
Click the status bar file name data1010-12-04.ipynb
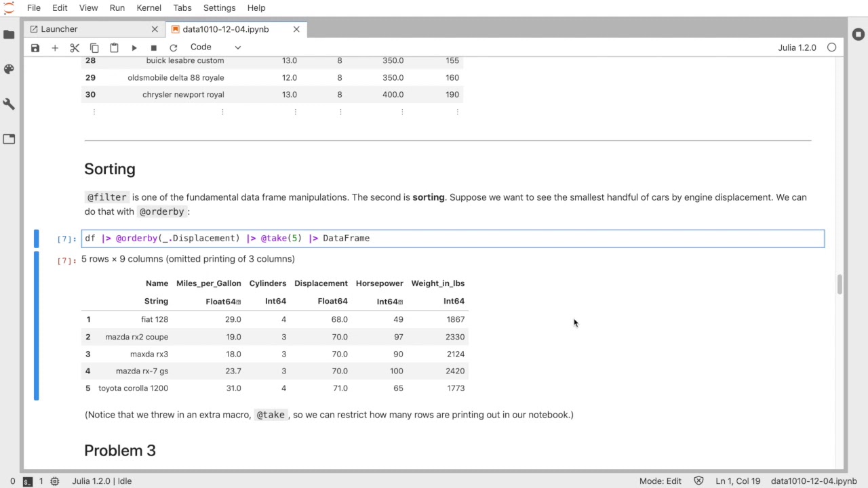coord(814,481)
